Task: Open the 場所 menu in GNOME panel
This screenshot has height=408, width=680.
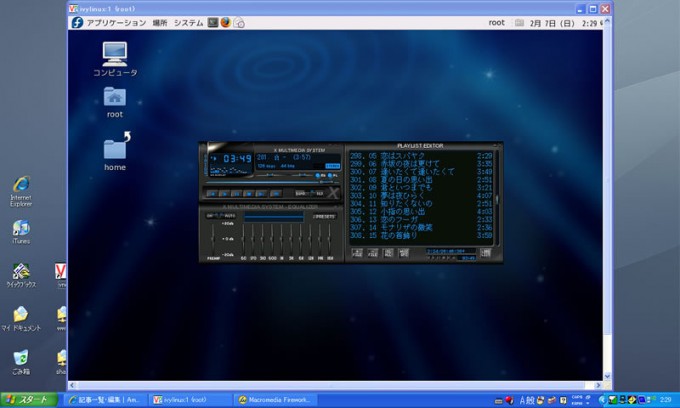Action: pos(160,23)
